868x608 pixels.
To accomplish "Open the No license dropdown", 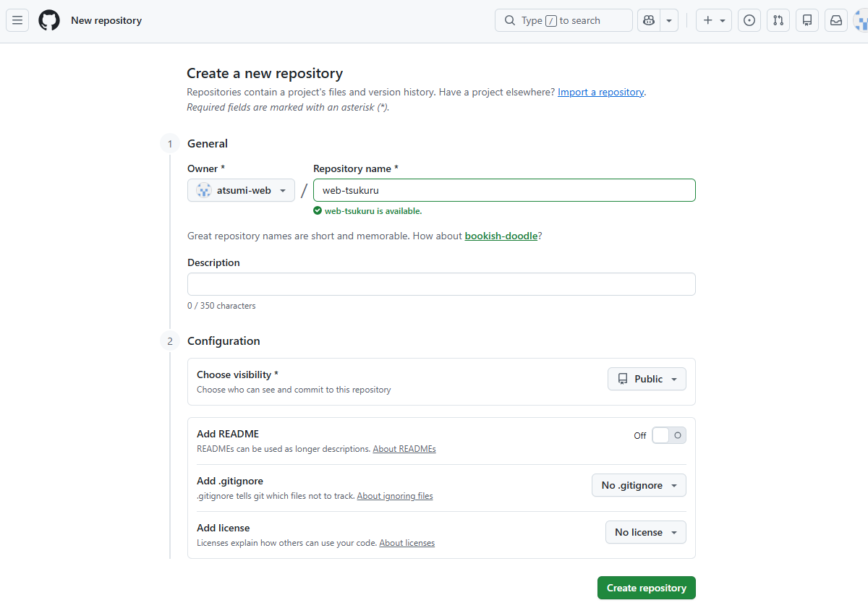I will pos(645,532).
